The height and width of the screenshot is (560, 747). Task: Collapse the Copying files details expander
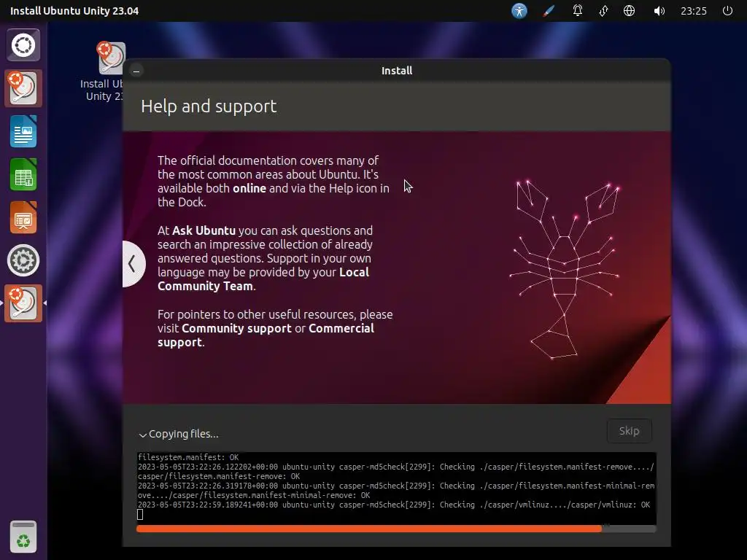(179, 434)
